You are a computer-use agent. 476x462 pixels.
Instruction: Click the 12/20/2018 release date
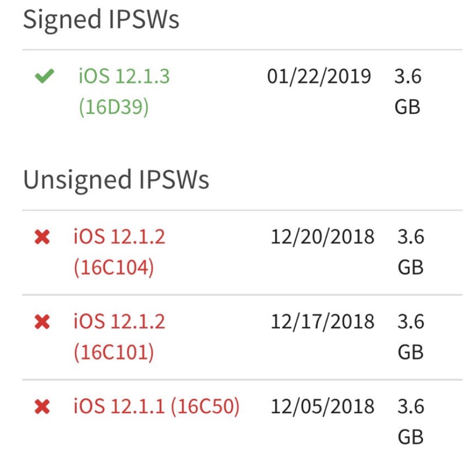[323, 237]
